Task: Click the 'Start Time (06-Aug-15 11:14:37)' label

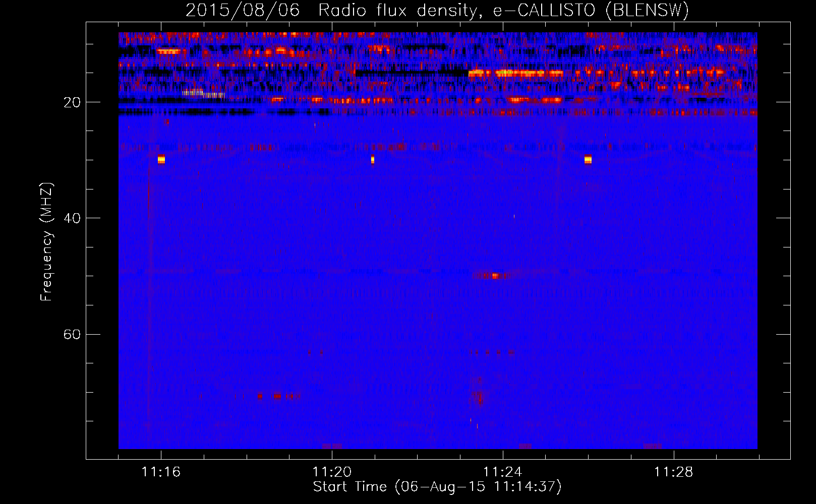Action: 437,486
